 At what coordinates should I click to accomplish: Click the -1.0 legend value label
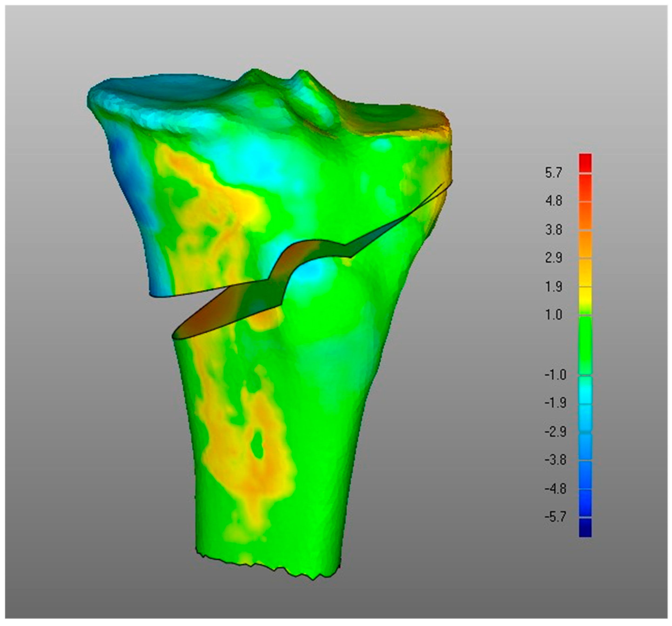[x=555, y=375]
